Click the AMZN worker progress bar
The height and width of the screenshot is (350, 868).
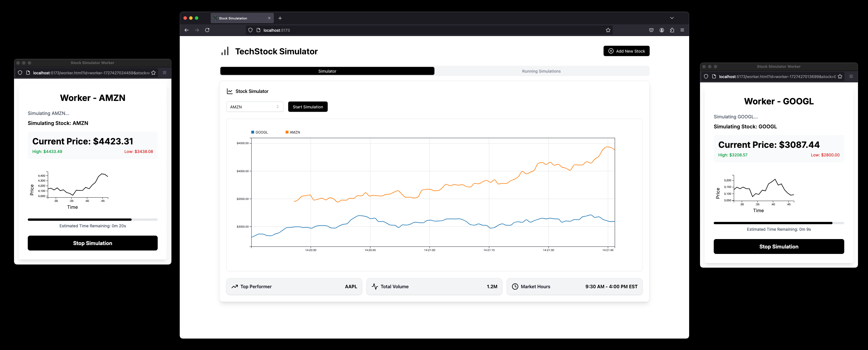[93, 219]
